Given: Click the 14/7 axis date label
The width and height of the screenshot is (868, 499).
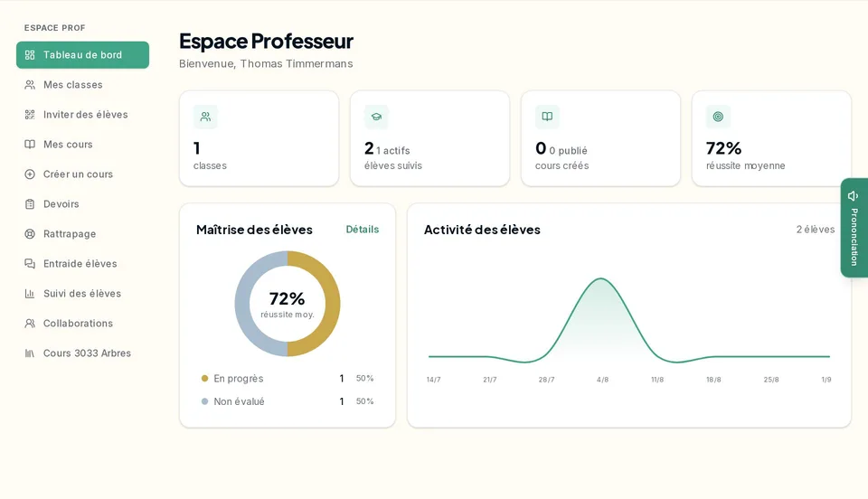Looking at the screenshot, I should click(x=433, y=380).
